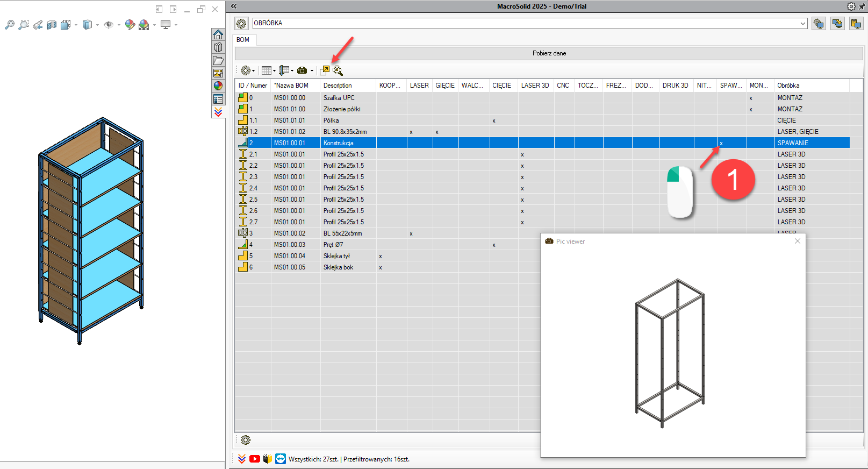Image resolution: width=868 pixels, height=469 pixels.
Task: Click the open-in-window icon in BOM toolbar
Action: coord(325,70)
